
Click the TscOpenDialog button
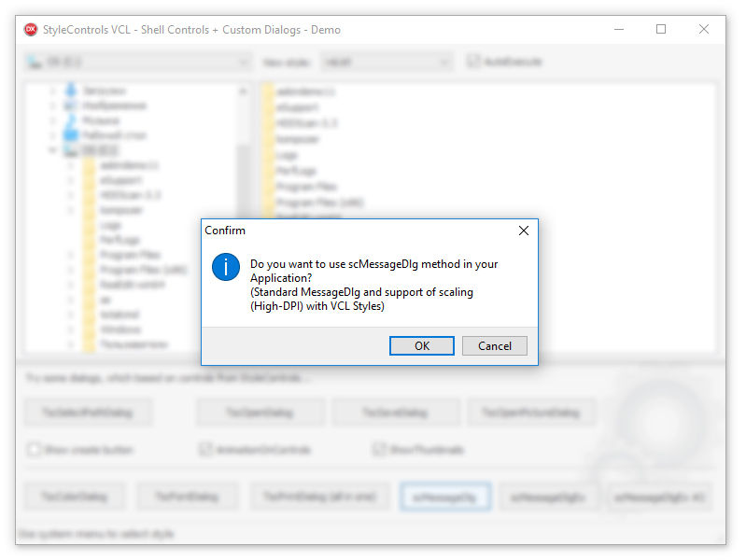tap(260, 413)
